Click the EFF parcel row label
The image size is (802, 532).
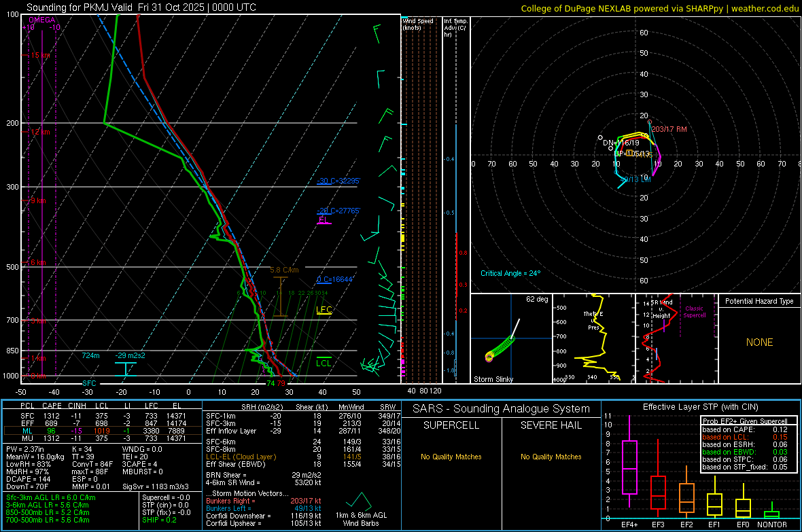click(27, 423)
